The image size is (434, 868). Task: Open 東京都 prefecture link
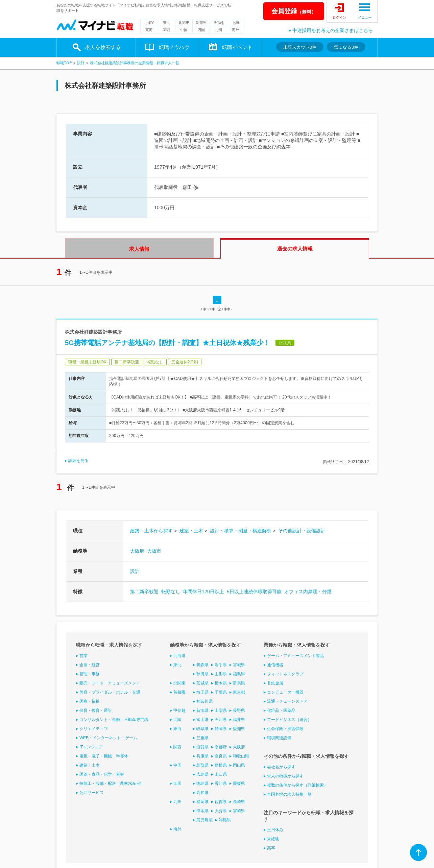click(x=237, y=692)
